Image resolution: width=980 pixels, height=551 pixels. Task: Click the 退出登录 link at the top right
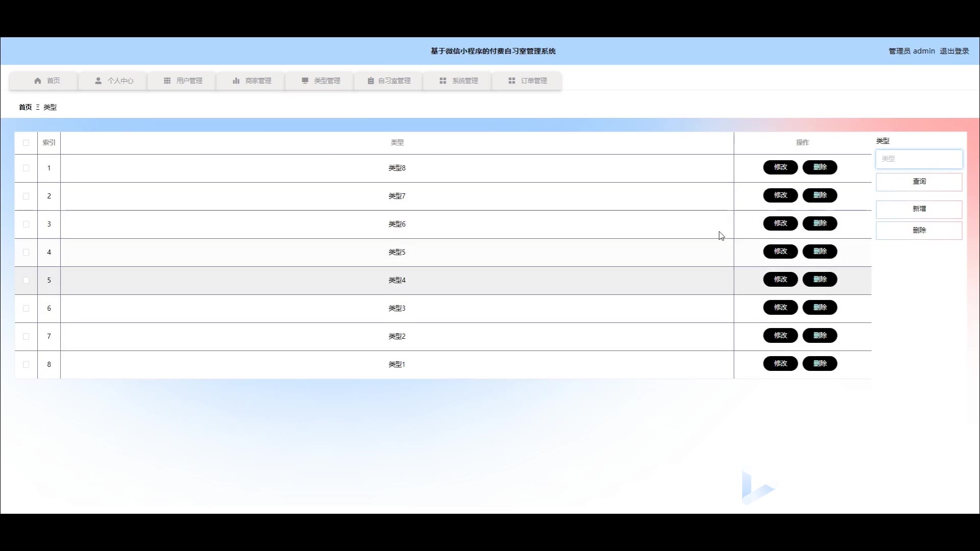pos(954,51)
